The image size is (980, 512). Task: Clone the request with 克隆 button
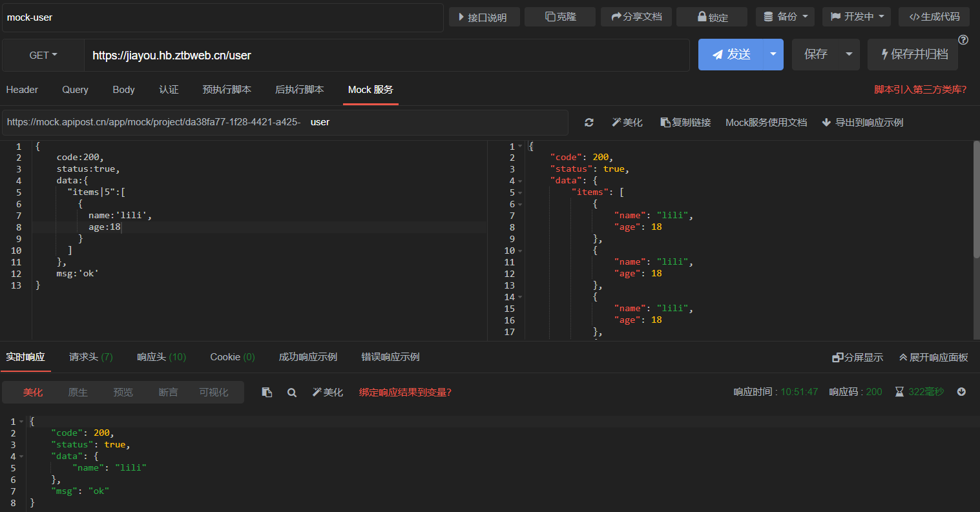point(560,17)
